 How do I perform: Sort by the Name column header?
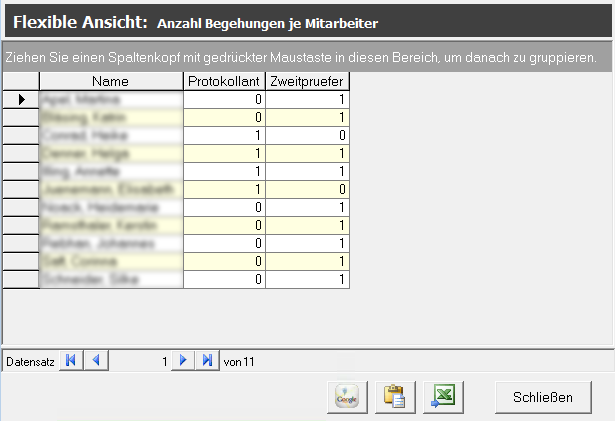[x=111, y=81]
